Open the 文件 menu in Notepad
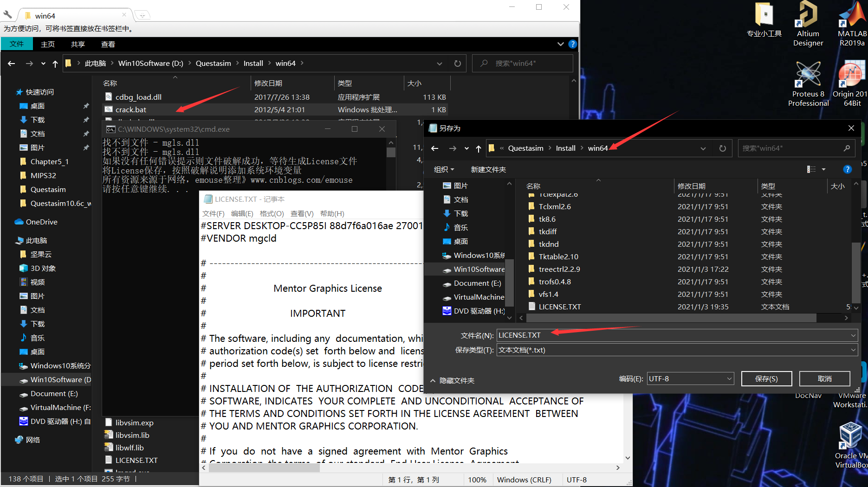The height and width of the screenshot is (487, 868). click(214, 213)
